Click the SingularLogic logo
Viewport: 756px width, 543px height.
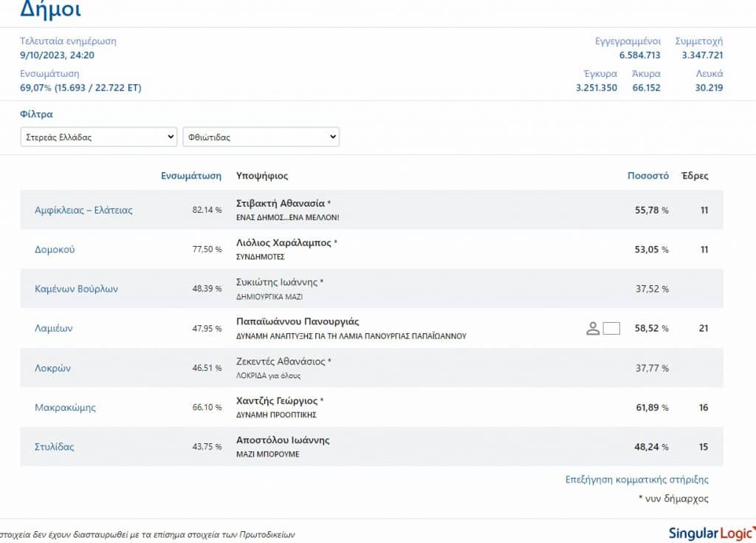(x=712, y=533)
